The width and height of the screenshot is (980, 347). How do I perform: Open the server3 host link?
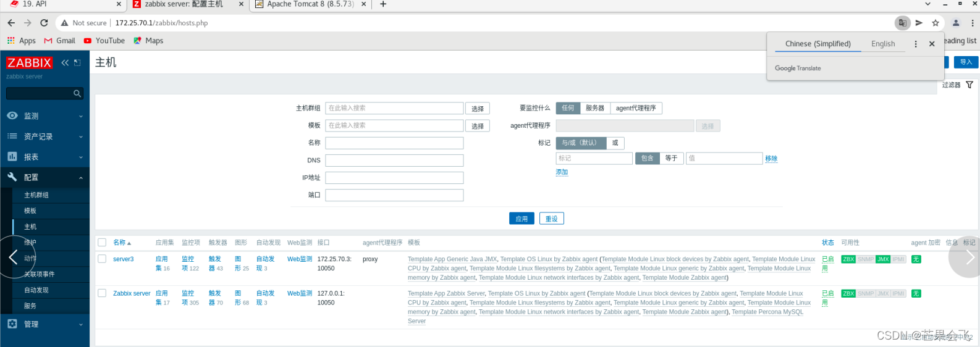[124, 259]
